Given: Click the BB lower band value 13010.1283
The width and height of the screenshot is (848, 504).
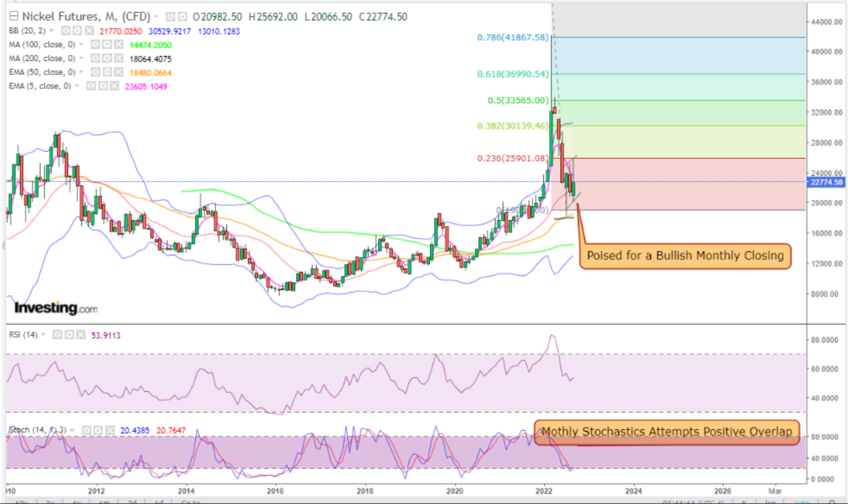Looking at the screenshot, I should coord(219,31).
